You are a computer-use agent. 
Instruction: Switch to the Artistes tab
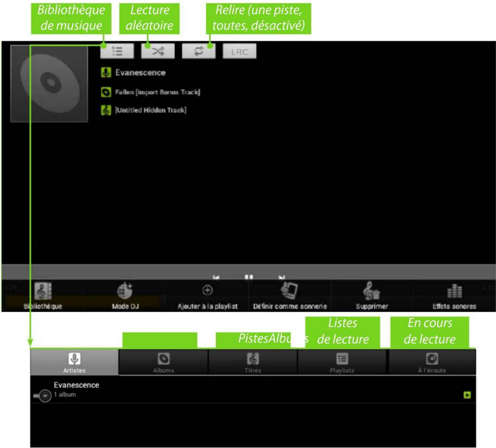tap(74, 362)
